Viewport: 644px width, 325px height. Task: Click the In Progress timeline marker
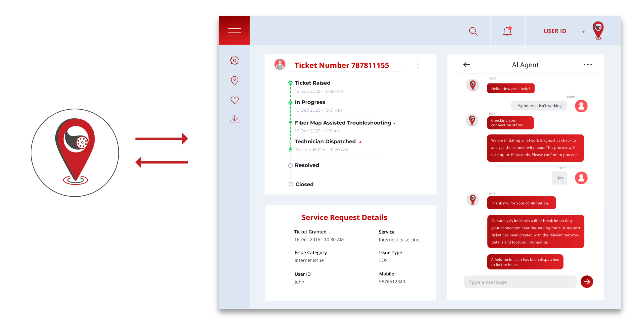(x=290, y=102)
